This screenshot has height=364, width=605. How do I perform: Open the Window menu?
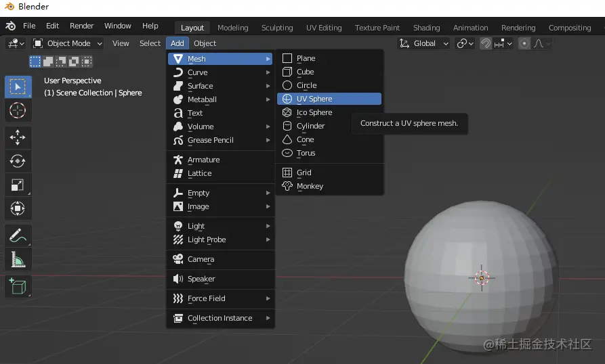coord(118,26)
